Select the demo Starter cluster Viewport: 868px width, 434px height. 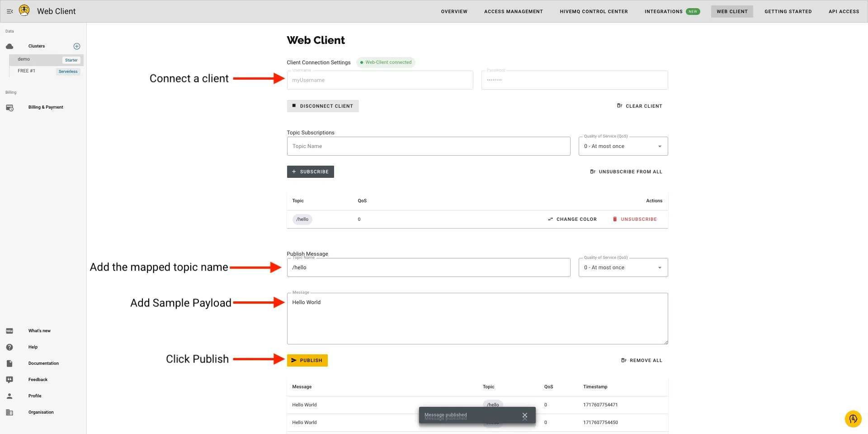tap(46, 60)
